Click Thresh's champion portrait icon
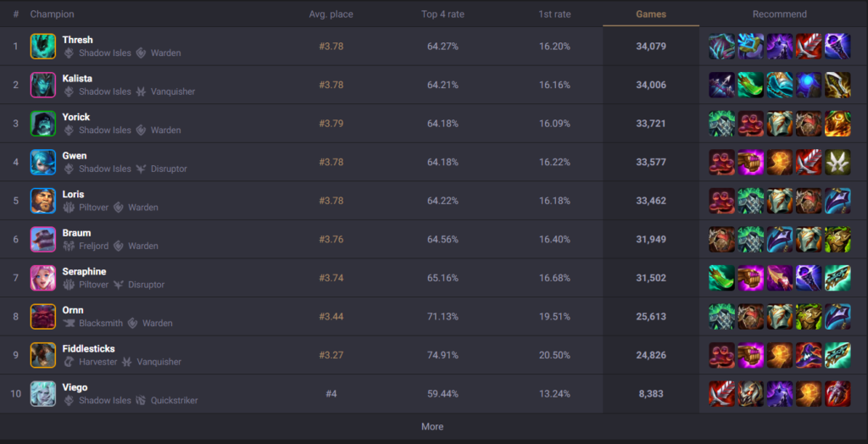Viewport: 868px width, 444px height. click(43, 47)
